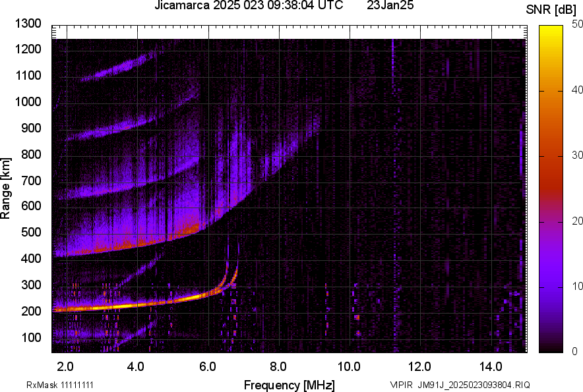
Task: Click the Frequency [MHz] axis label
Action: [289, 385]
